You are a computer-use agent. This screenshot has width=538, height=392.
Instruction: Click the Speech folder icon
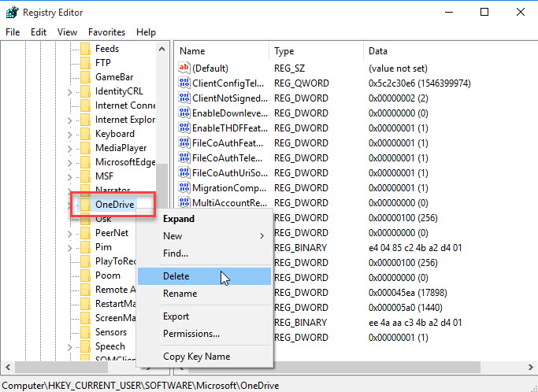click(x=85, y=346)
